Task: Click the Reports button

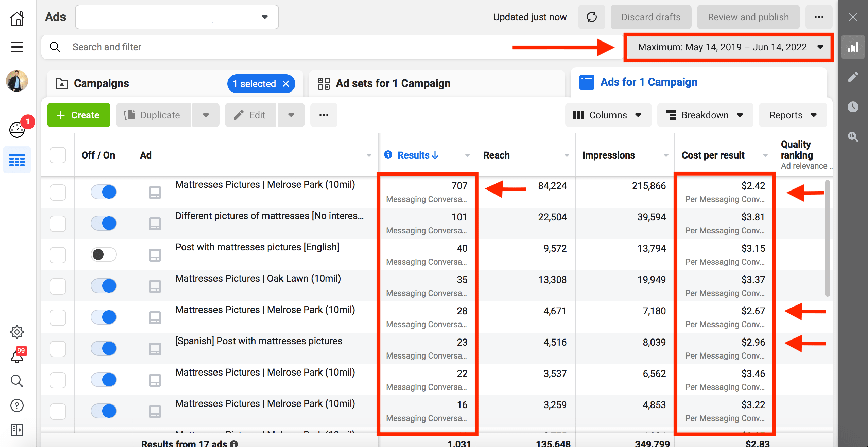Action: click(x=793, y=115)
